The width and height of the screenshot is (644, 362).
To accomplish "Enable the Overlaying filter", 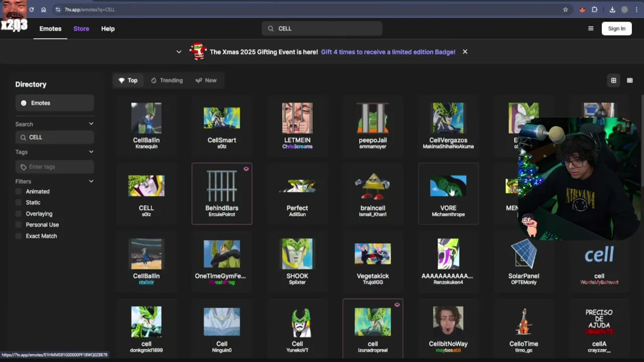I will pos(19,214).
